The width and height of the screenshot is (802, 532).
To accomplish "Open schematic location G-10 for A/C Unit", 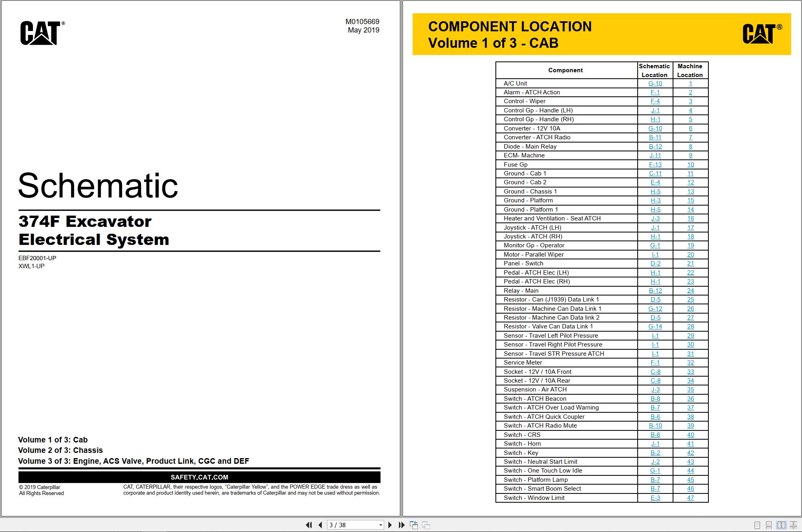I will coord(655,84).
